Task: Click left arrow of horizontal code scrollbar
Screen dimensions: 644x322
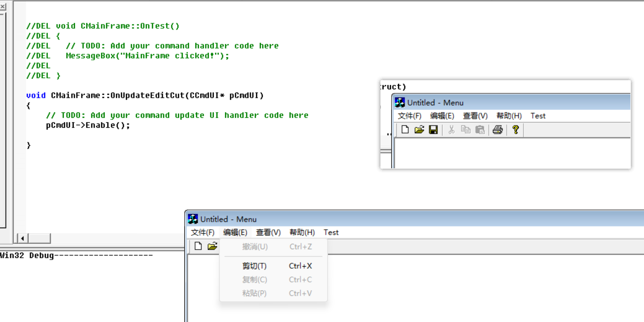Action: tap(22, 238)
